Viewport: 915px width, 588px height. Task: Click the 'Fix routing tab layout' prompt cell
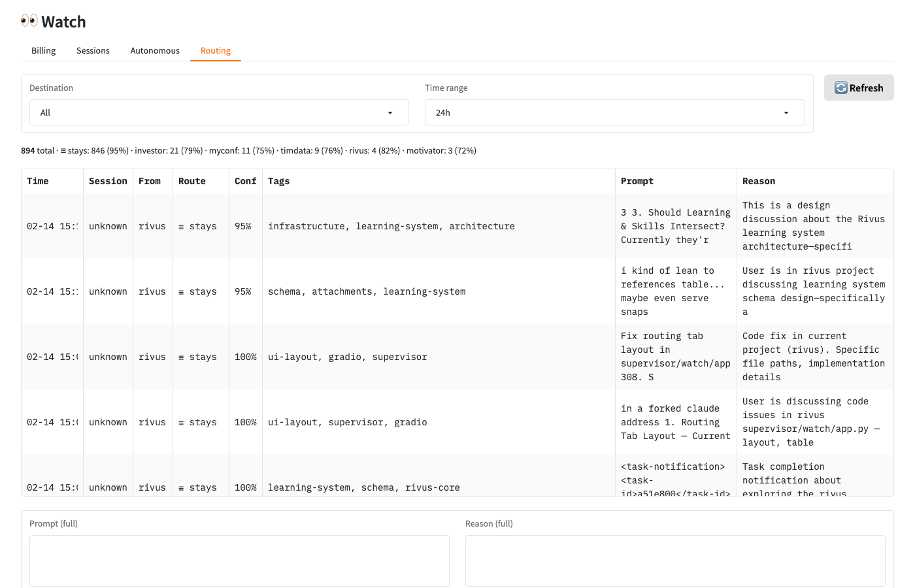(675, 357)
